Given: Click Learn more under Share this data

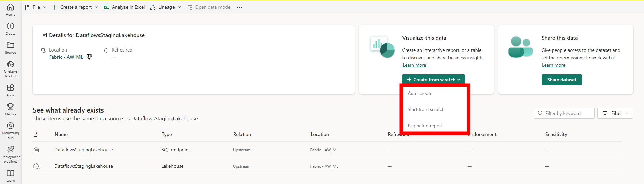Looking at the screenshot, I should [553, 65].
